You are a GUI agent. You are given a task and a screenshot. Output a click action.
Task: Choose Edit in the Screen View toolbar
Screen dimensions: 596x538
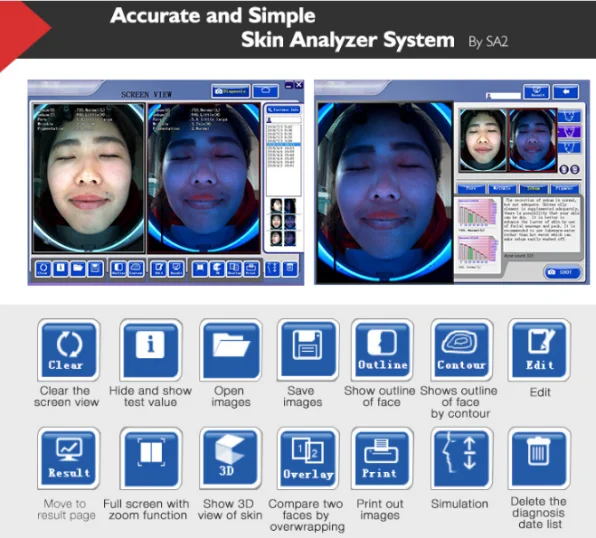(x=159, y=269)
